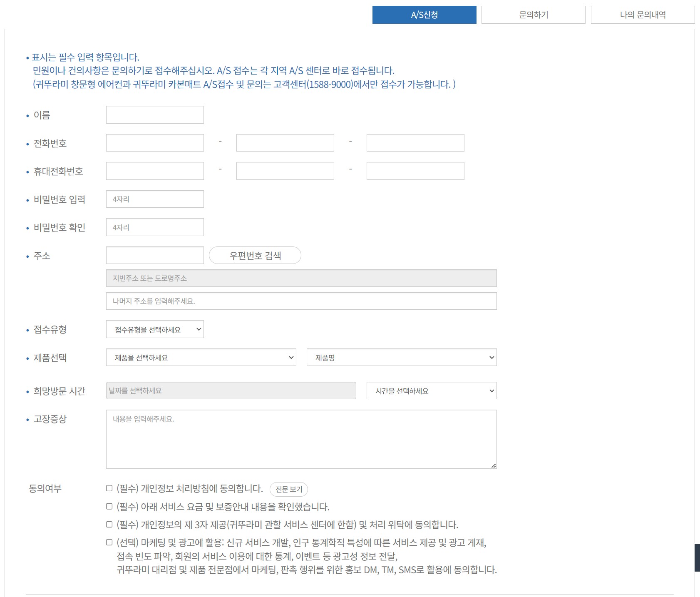
Task: Click the 우편번호 검색 button
Action: pos(255,255)
